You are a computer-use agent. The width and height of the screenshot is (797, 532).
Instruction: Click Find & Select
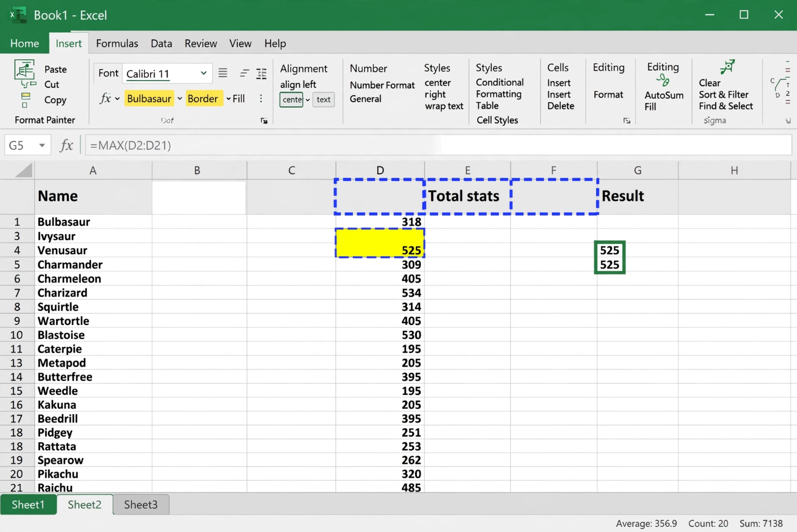726,106
